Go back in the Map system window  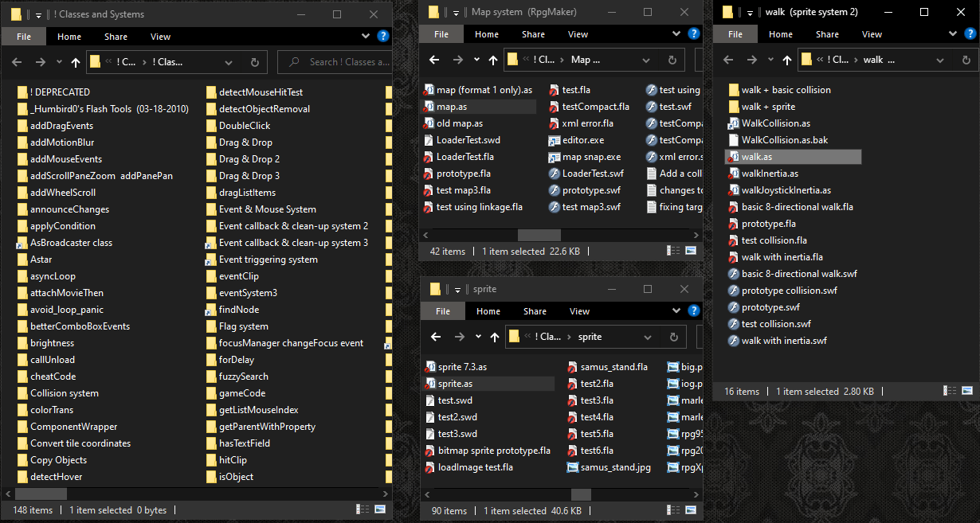point(434,60)
